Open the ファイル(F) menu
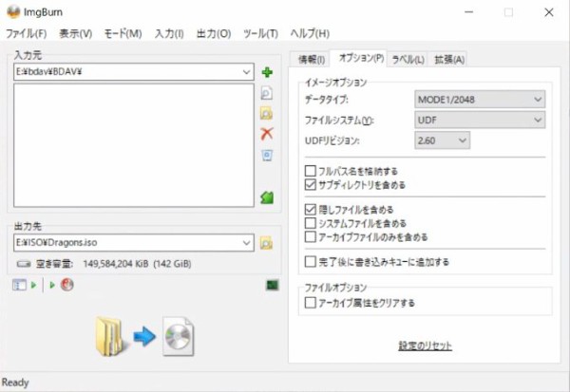This screenshot has width=570, height=392. point(27,34)
